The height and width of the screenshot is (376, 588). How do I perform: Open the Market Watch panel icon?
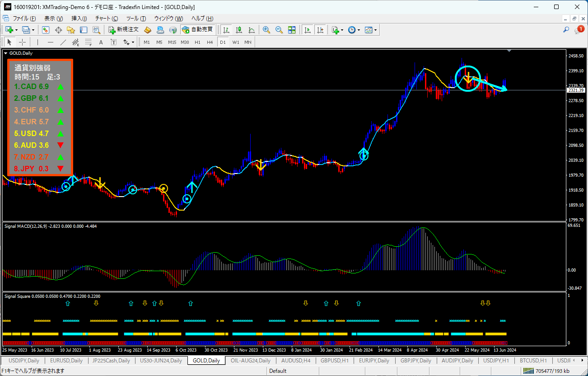tap(46, 30)
